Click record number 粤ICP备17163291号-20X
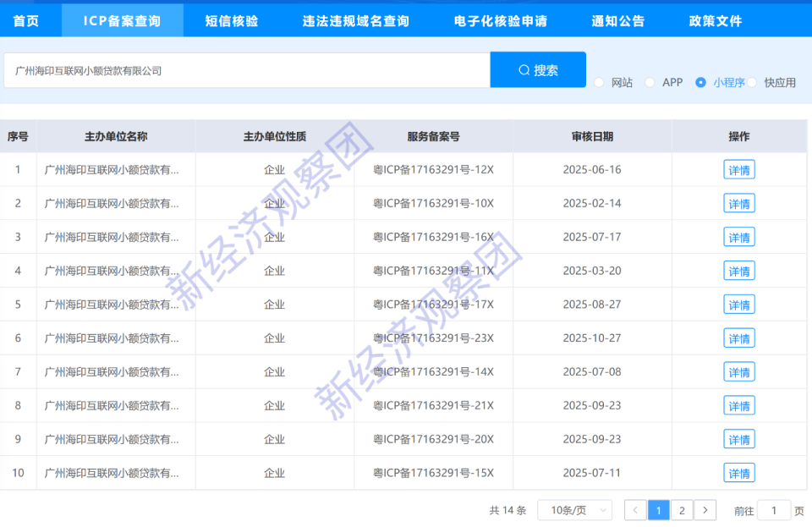The width and height of the screenshot is (812, 527). [433, 439]
